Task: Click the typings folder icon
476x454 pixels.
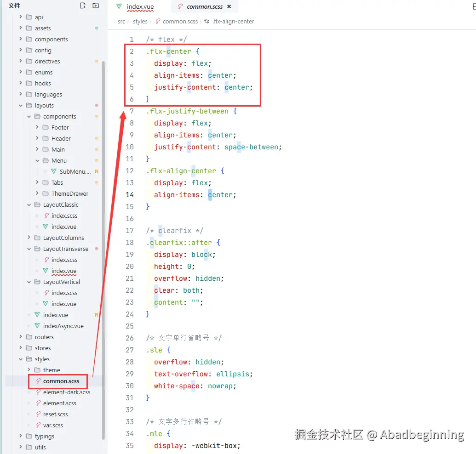Action: coord(29,436)
